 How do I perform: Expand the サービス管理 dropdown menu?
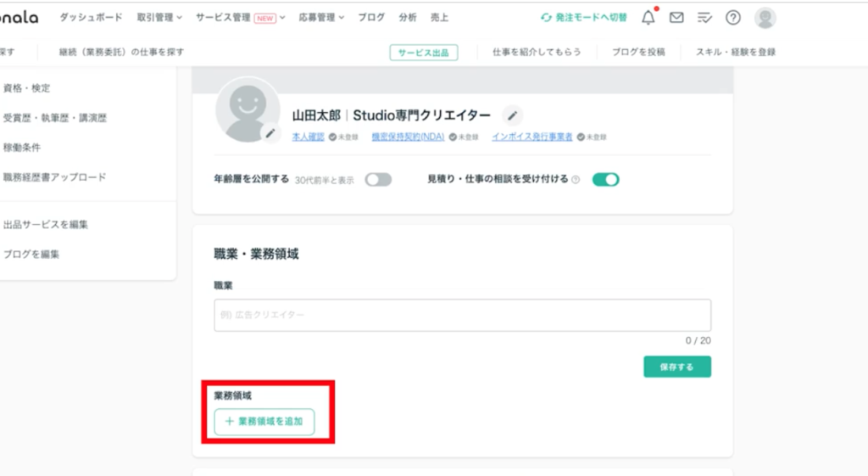coord(240,18)
